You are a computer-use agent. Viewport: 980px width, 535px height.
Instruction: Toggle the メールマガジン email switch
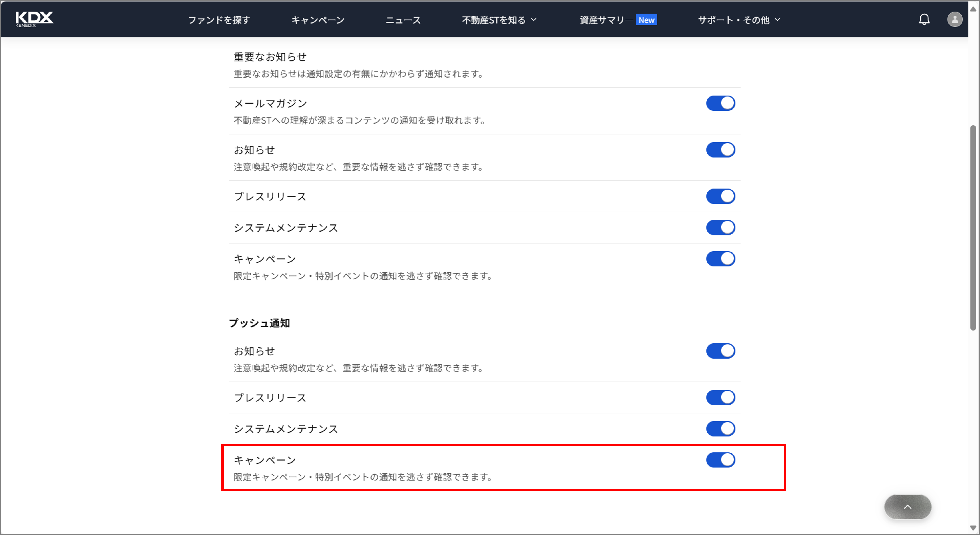tap(720, 103)
